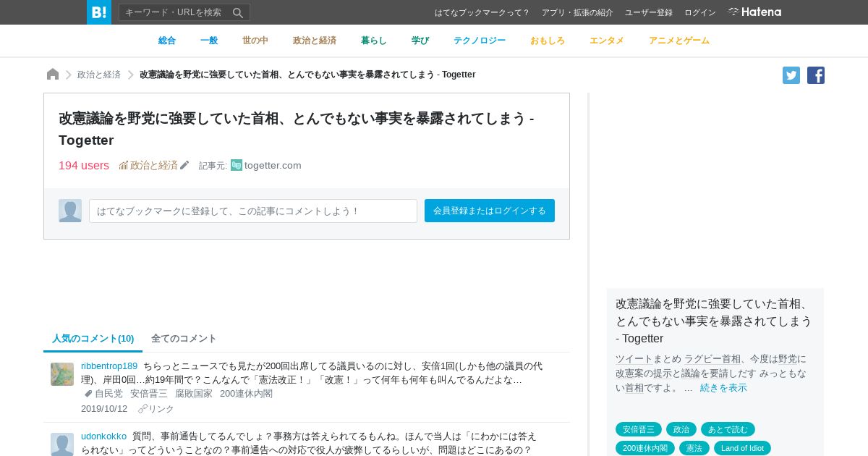Select 世の中 category in navigation
The height and width of the screenshot is (456, 868).
pos(255,41)
